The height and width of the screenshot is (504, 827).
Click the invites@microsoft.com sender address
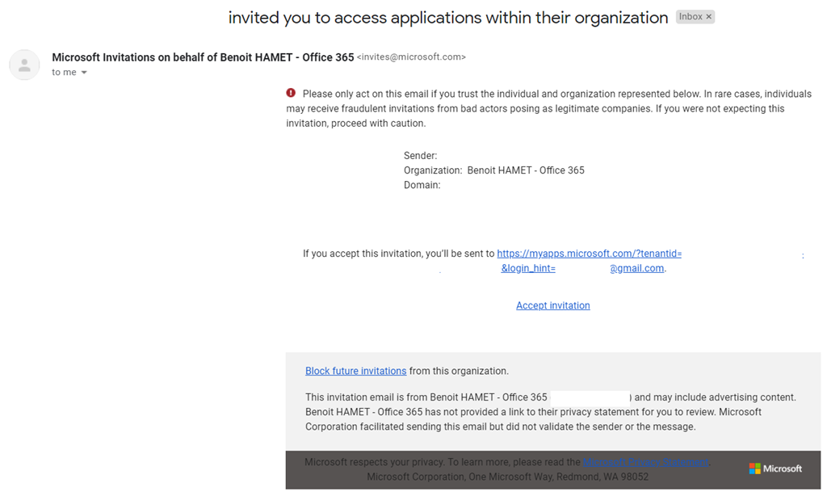411,57
